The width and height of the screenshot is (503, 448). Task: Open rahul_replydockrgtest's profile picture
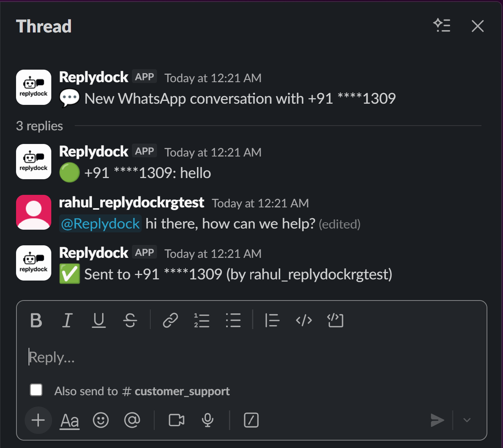point(33,212)
